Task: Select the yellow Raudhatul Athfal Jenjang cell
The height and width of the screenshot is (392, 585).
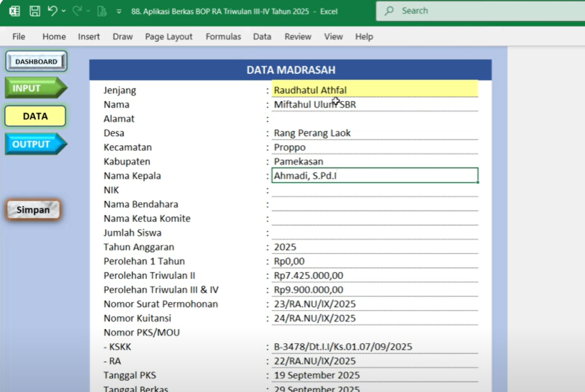Action: 374,90
